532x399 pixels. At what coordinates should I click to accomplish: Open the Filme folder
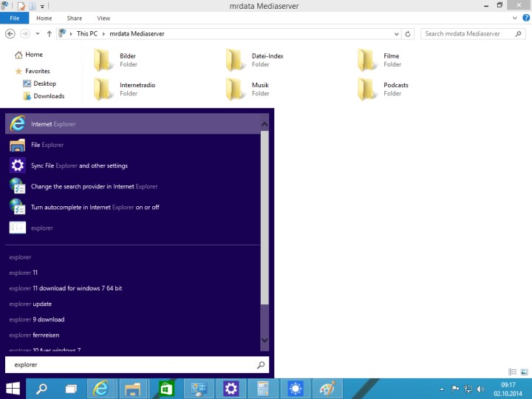click(379, 60)
